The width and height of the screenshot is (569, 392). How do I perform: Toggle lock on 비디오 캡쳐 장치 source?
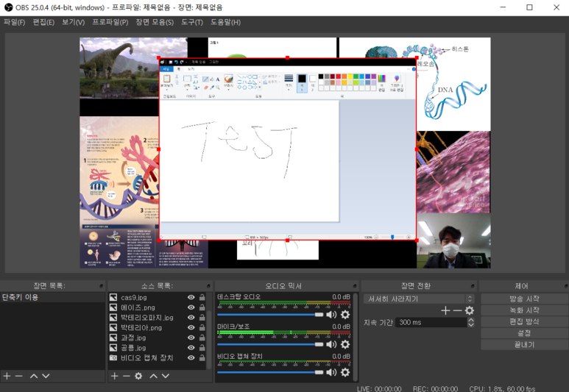(x=202, y=358)
